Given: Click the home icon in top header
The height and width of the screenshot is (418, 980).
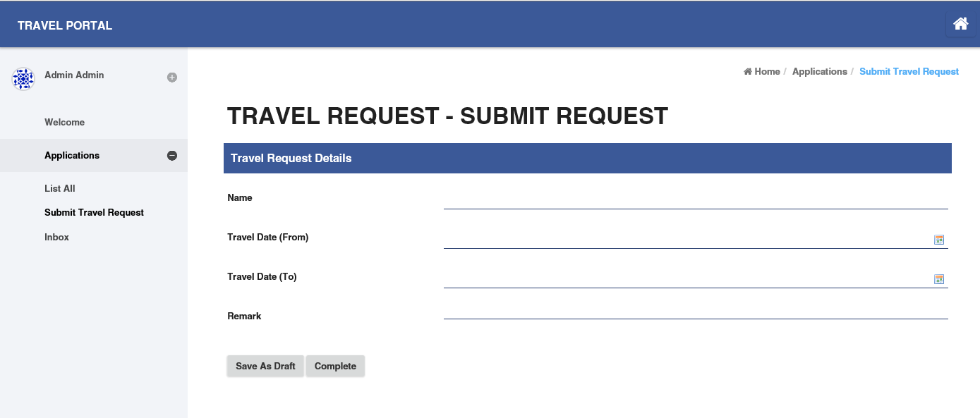Looking at the screenshot, I should point(960,24).
